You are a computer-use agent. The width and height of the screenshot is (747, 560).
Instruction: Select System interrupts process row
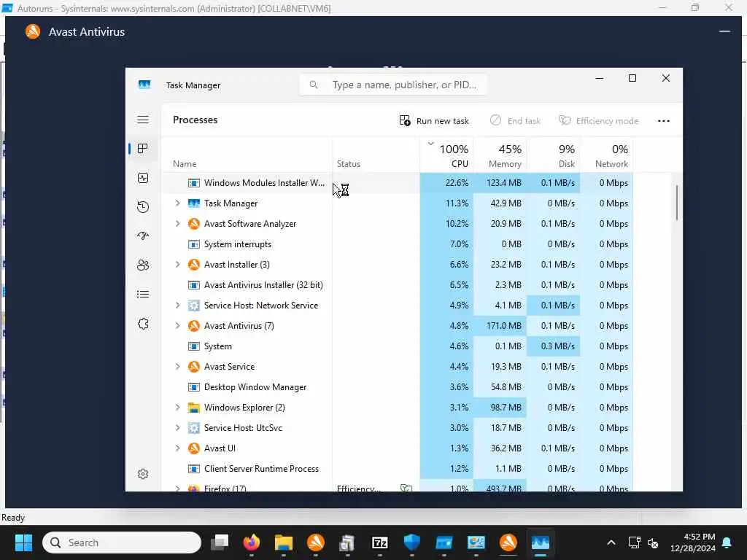[x=398, y=244]
